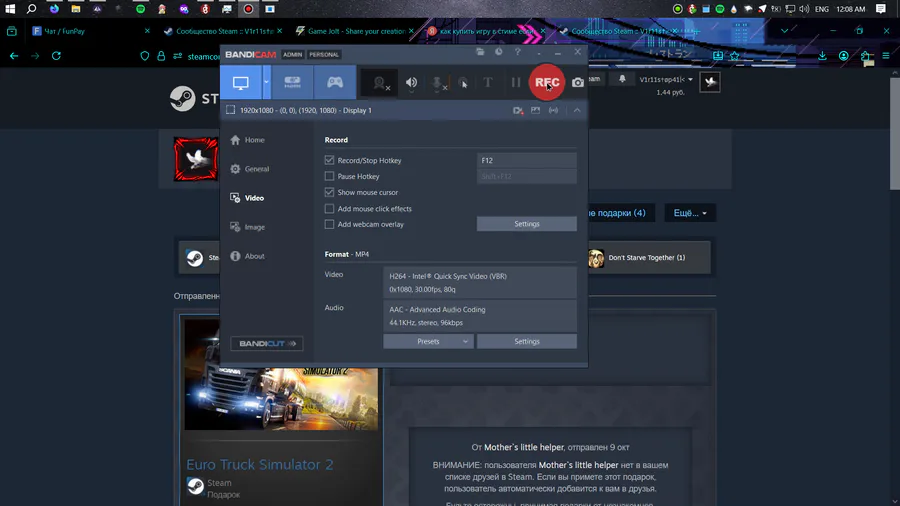The height and width of the screenshot is (506, 900).
Task: Click the Bandicut button
Action: coord(267,344)
